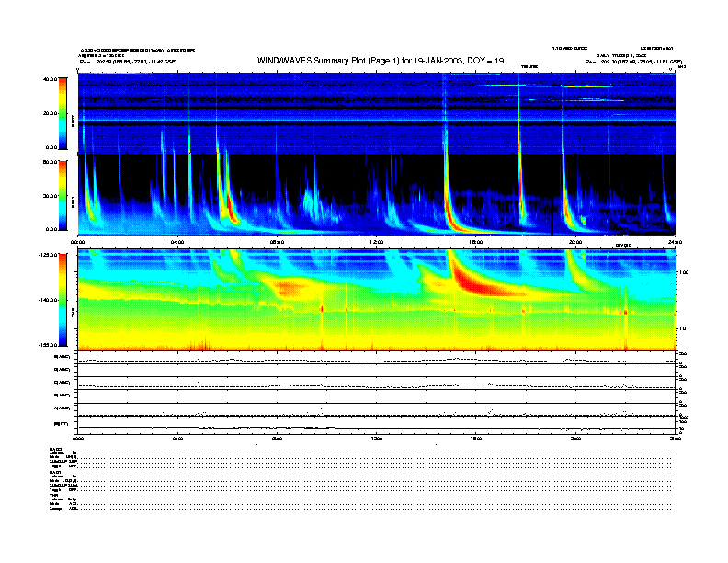The width and height of the screenshot is (728, 563).
Task: Click the RAD2 heading in the footer status table
Action: click(55, 449)
